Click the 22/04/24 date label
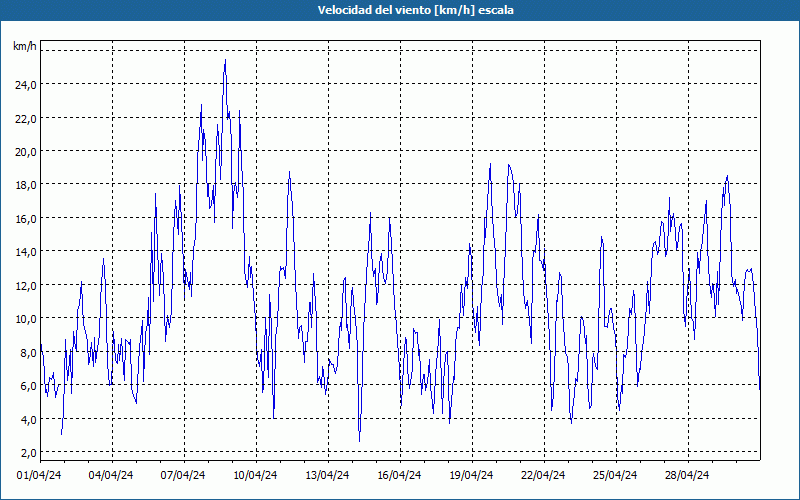Image resolution: width=800 pixels, height=500 pixels. pos(543,475)
